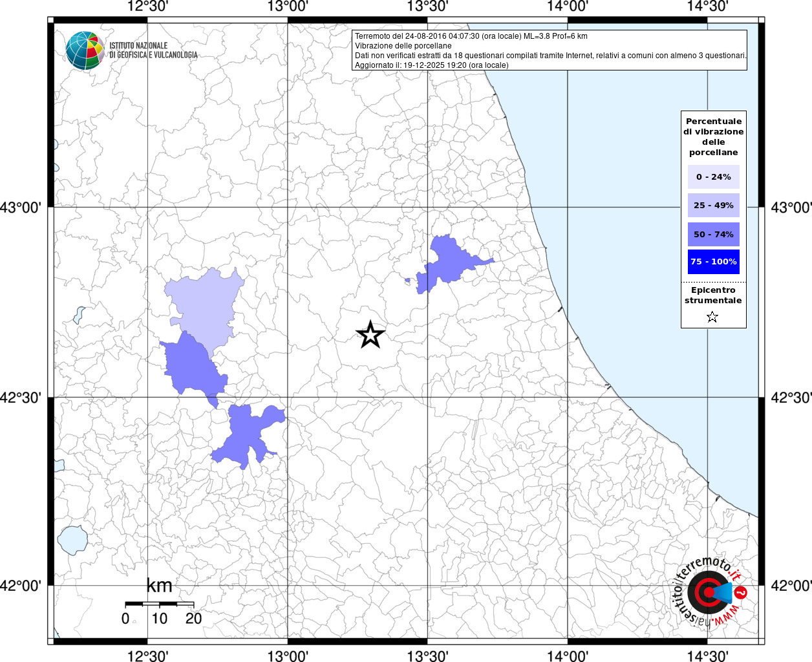Select the 50 - 74% legend swatch
This screenshot has height=662, width=812.
pyautogui.click(x=713, y=234)
